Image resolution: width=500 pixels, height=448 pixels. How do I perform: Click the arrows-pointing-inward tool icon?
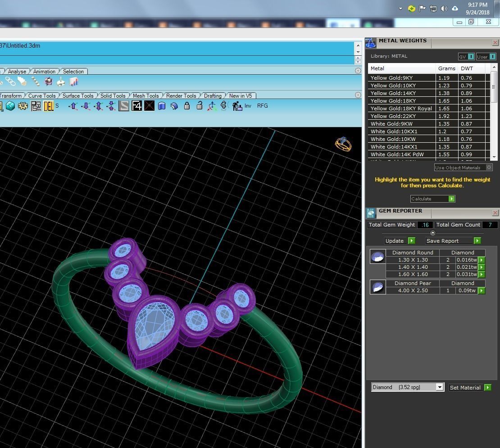coord(111,106)
